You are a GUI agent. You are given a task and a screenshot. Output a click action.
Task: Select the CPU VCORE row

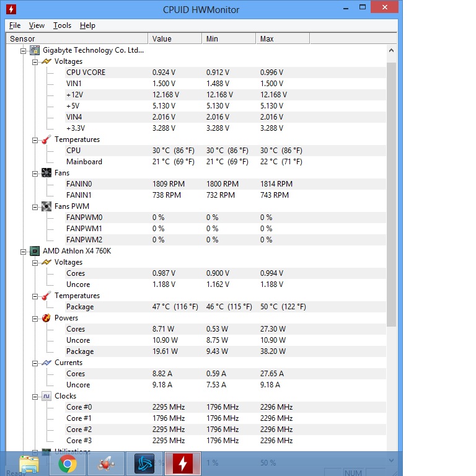click(225, 73)
